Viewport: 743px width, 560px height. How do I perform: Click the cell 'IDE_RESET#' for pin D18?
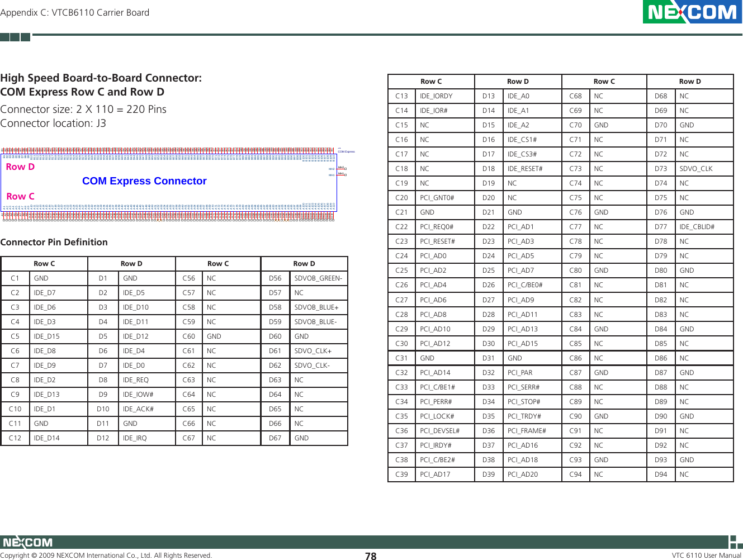pyautogui.click(x=532, y=169)
